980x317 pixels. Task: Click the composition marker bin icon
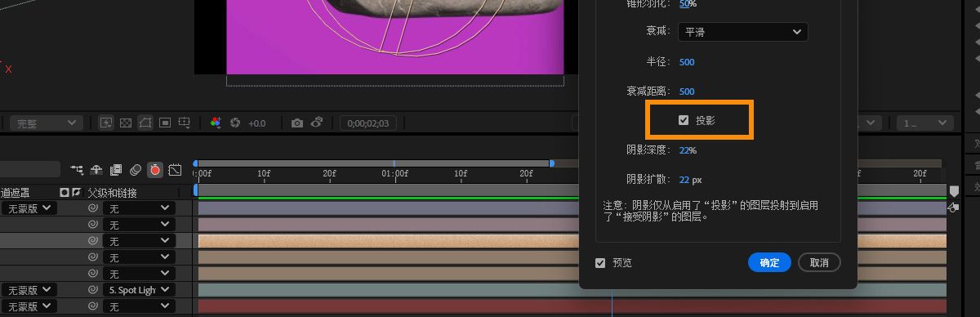click(x=954, y=190)
